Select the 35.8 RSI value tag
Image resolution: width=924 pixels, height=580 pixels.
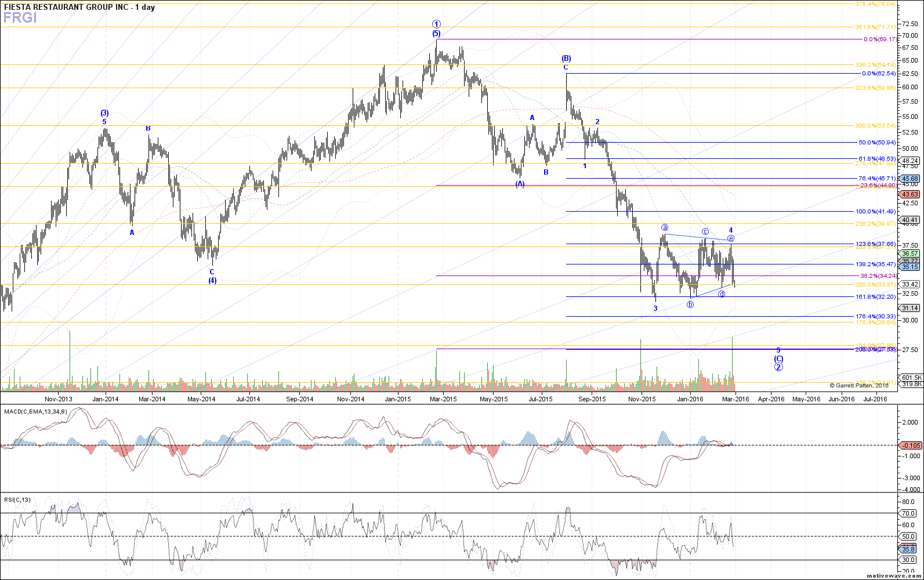(x=908, y=549)
